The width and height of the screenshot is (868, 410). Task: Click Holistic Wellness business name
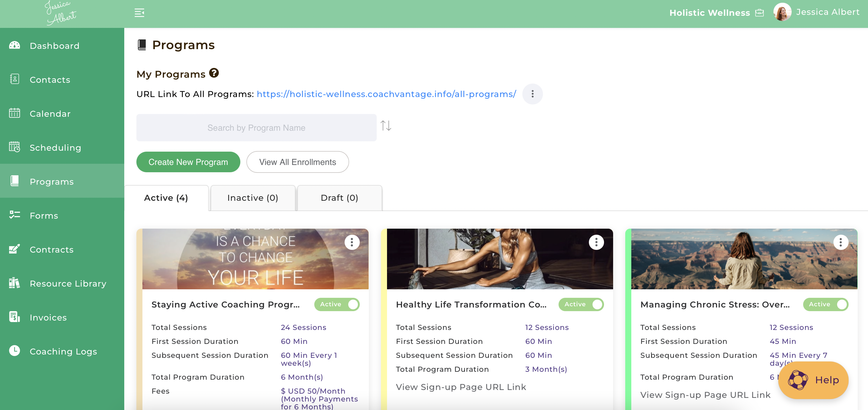(709, 13)
